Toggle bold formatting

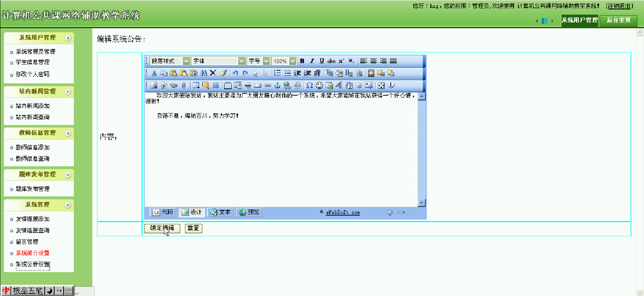tap(302, 61)
